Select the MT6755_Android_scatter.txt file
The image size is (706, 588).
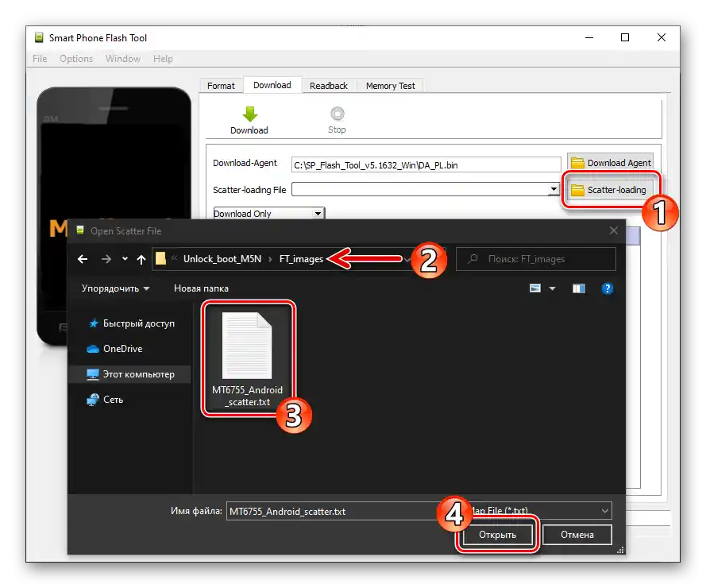click(x=248, y=358)
